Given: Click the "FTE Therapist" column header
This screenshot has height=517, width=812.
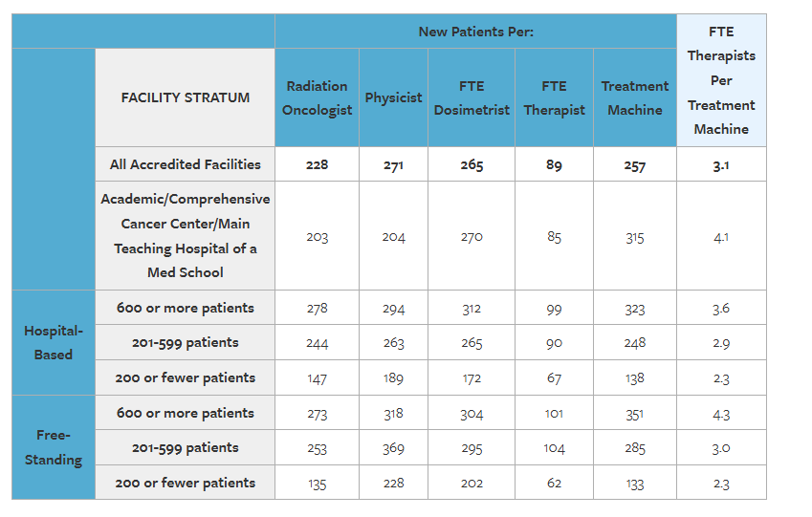Looking at the screenshot, I should (x=554, y=97).
